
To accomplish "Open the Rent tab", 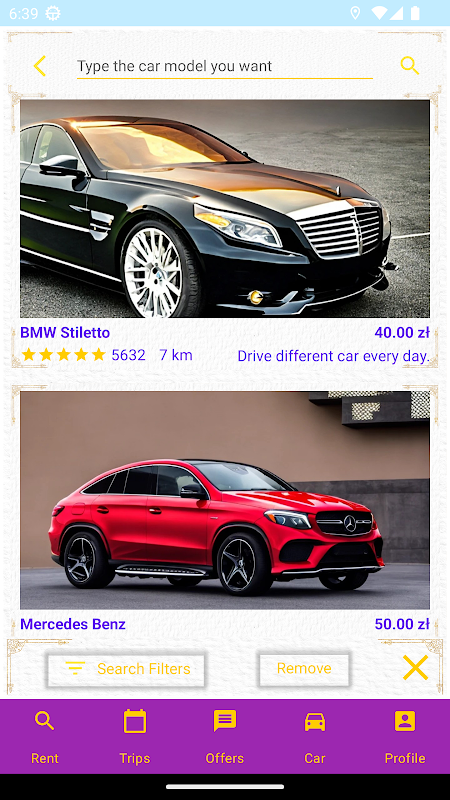I will 45,736.
